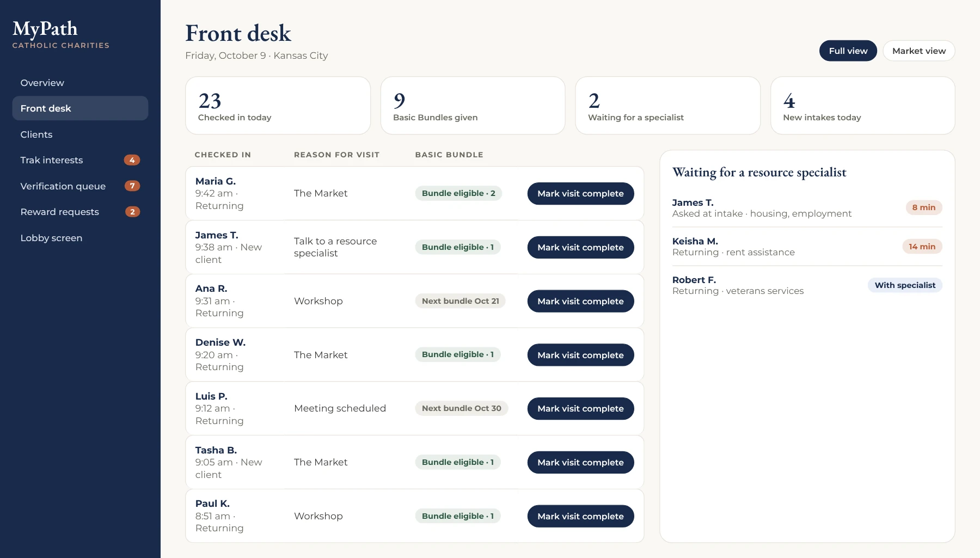
Task: Open Lobby screen
Action: (x=80, y=238)
